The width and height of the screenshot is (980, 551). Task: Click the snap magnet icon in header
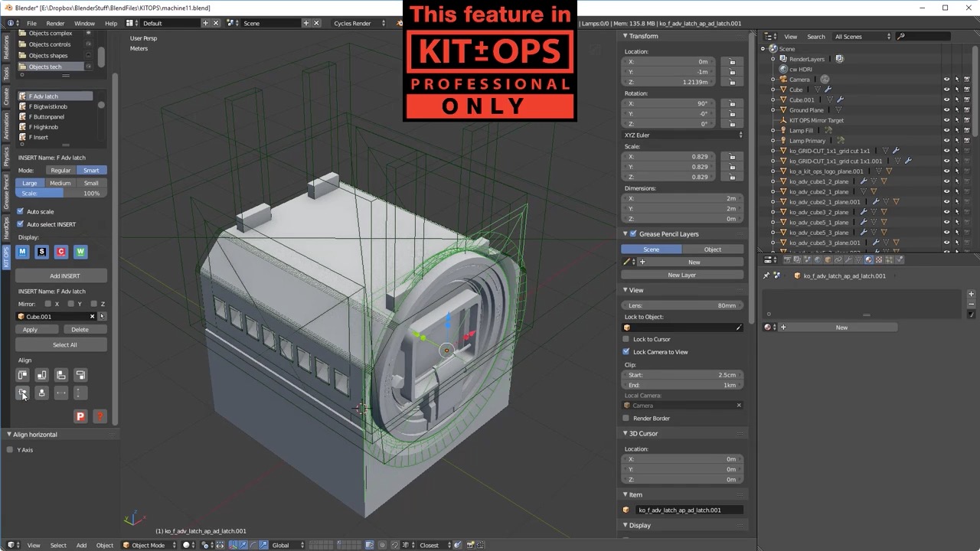pos(394,545)
